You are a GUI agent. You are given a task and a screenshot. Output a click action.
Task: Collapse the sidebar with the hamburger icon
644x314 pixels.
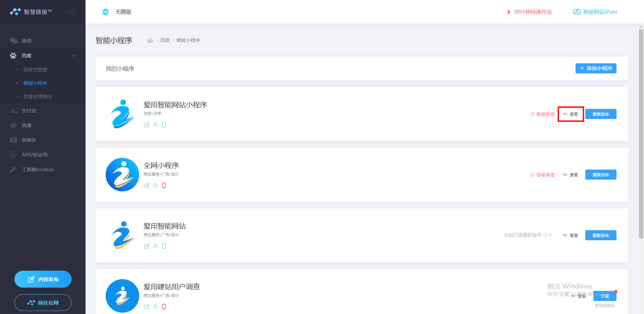click(x=71, y=12)
